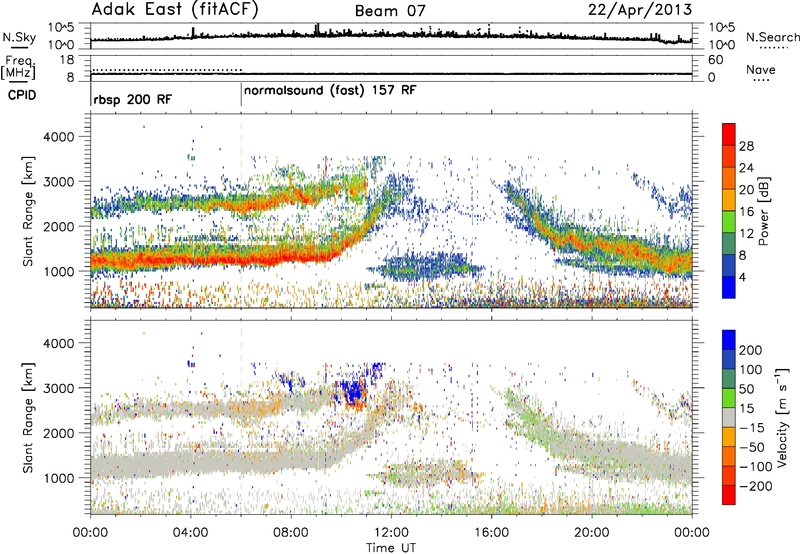This screenshot has width=800, height=554.
Task: Click the '12:00' time axis label
Action: click(x=391, y=533)
